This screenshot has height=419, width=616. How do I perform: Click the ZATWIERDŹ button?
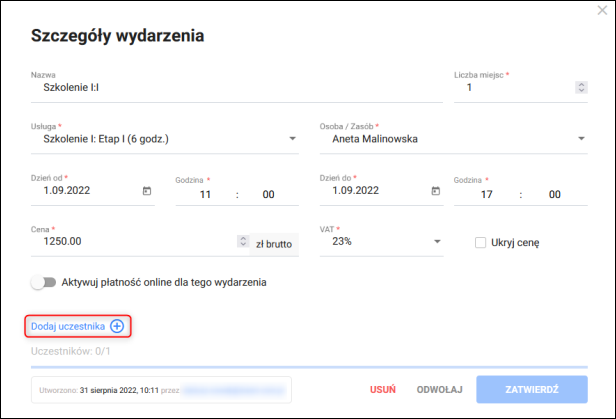coord(531,389)
